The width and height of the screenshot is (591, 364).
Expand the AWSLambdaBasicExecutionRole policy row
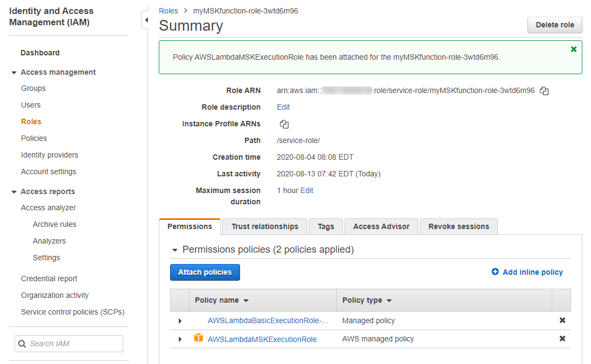[x=180, y=321]
